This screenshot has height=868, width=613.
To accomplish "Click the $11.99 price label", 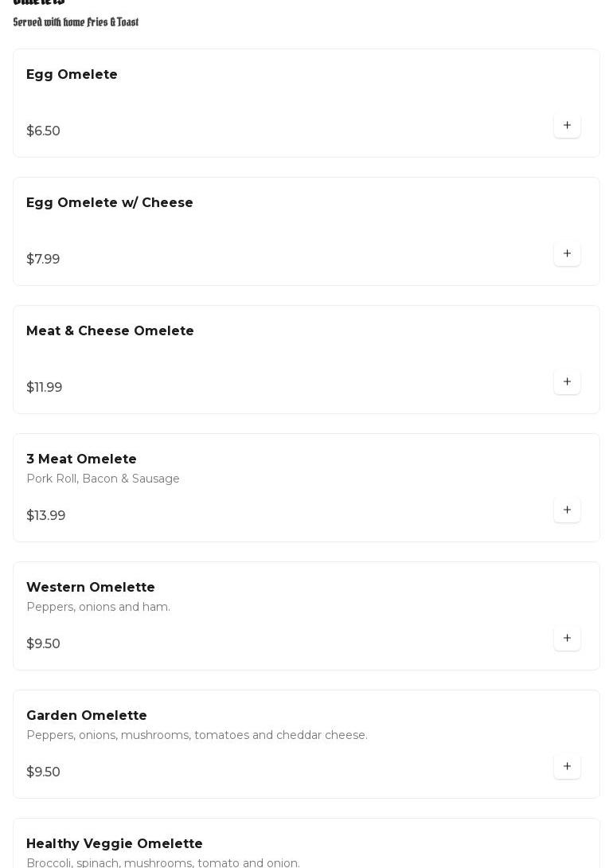I will point(44,388).
